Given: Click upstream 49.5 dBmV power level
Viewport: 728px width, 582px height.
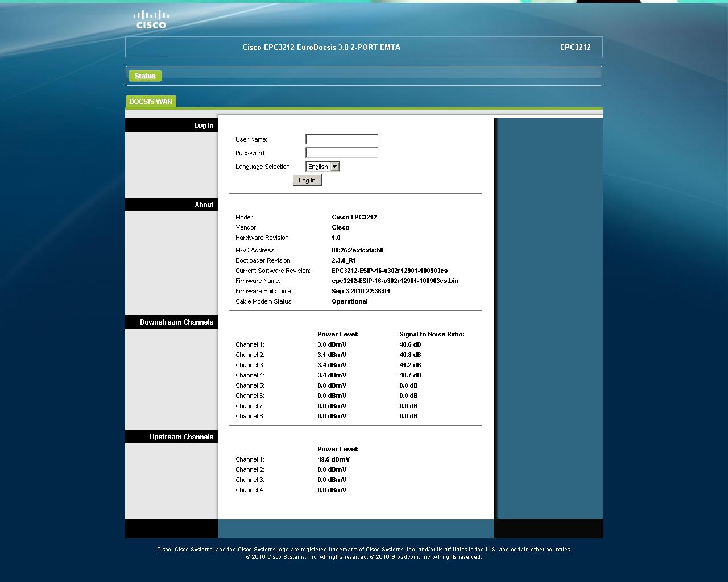Looking at the screenshot, I should pyautogui.click(x=333, y=459).
